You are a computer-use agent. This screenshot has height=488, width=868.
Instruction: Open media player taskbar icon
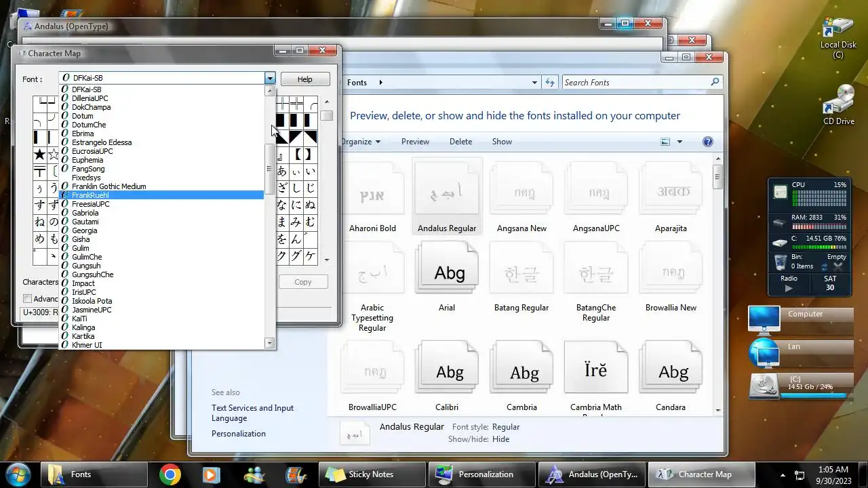tap(210, 474)
